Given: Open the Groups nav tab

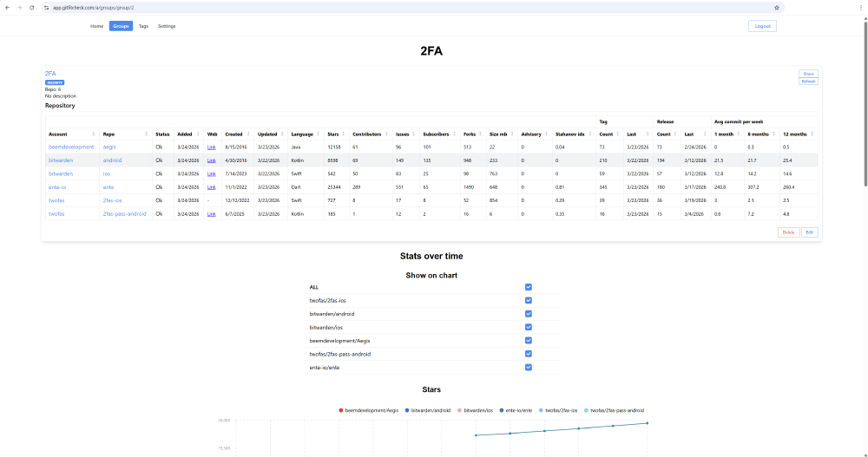Looking at the screenshot, I should point(121,26).
